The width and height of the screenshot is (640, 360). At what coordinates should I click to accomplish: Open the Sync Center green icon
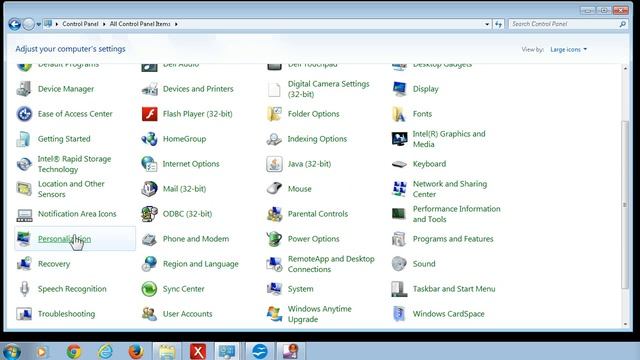click(149, 289)
